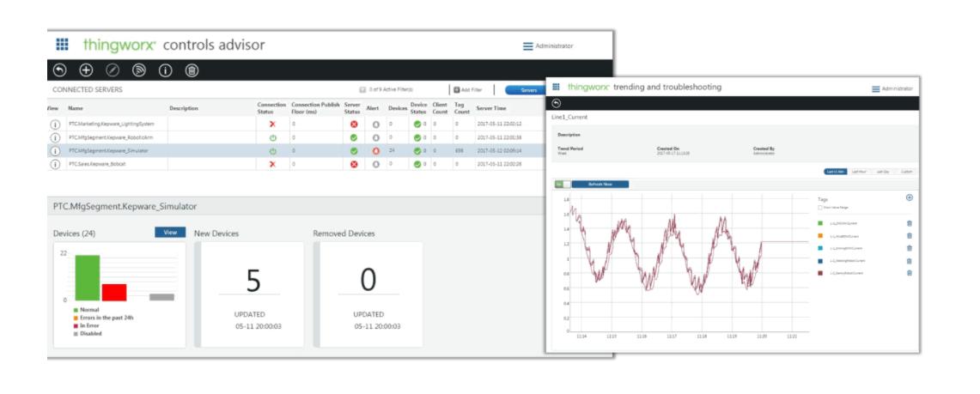Go back in trending and troubleshooting window
This screenshot has height=394, width=980.
(557, 104)
